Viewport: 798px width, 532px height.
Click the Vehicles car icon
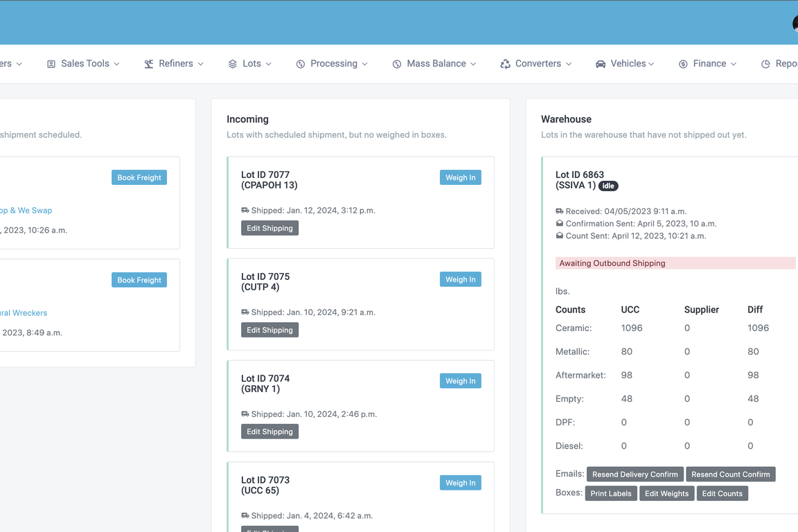point(601,63)
